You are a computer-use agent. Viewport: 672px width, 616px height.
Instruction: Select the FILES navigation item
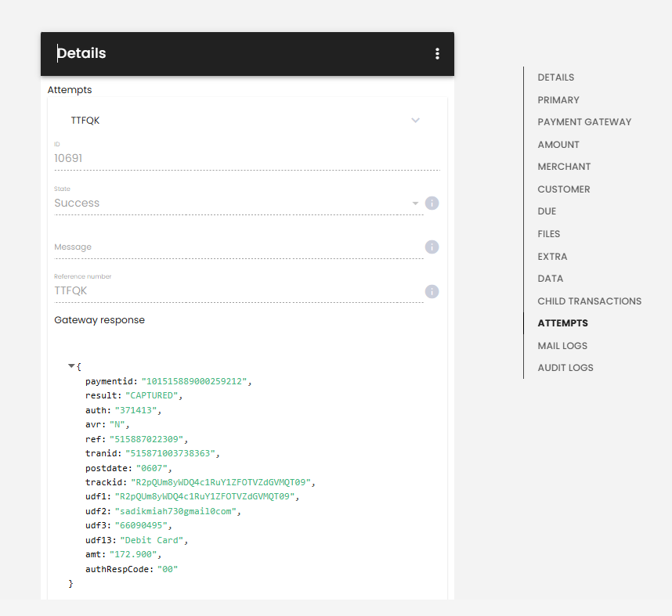pos(548,234)
